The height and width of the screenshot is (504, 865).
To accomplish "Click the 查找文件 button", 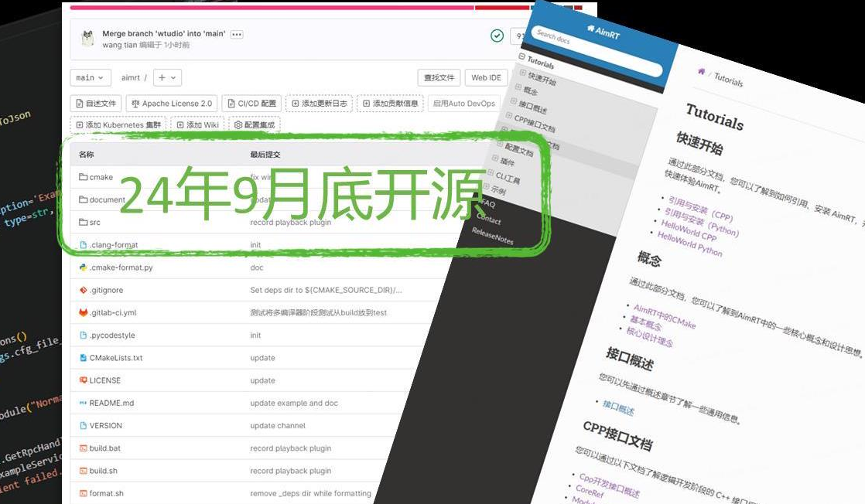I will 439,78.
